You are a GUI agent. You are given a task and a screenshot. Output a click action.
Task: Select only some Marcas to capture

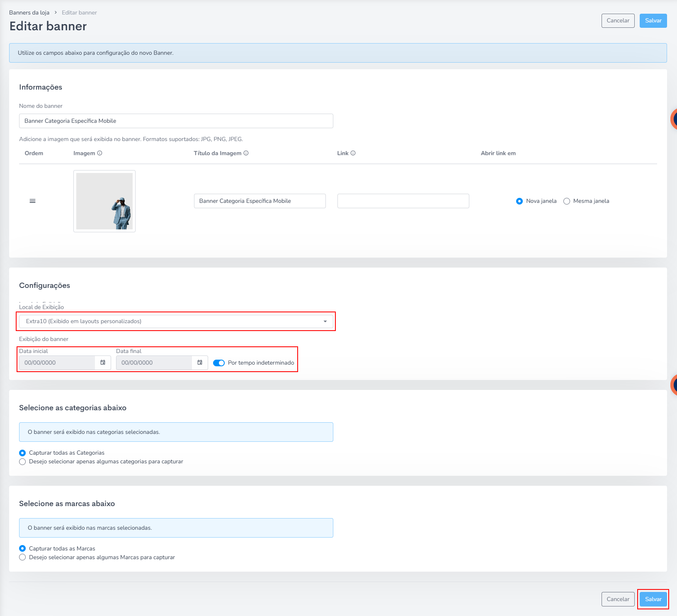click(22, 557)
